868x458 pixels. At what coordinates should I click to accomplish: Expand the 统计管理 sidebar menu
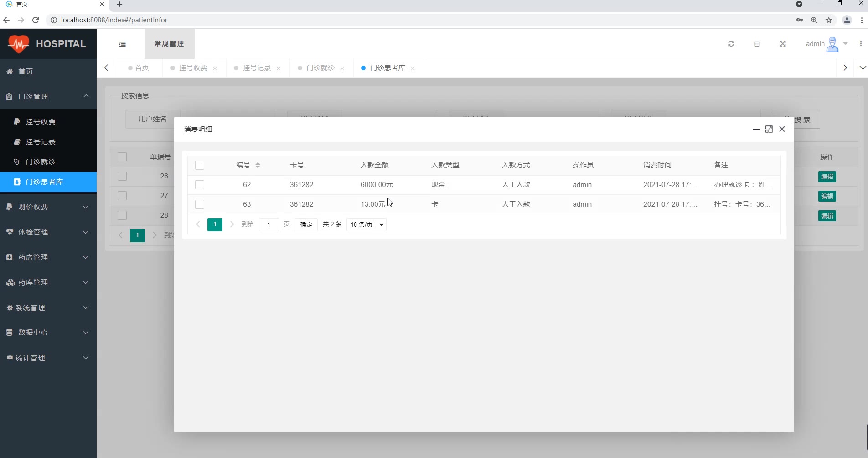(x=48, y=358)
